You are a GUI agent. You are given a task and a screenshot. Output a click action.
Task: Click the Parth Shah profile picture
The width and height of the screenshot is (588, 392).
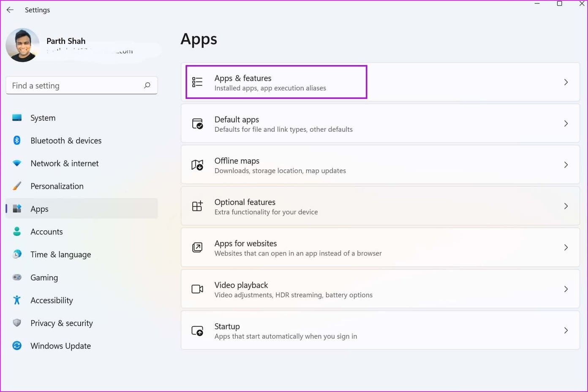[x=22, y=45]
